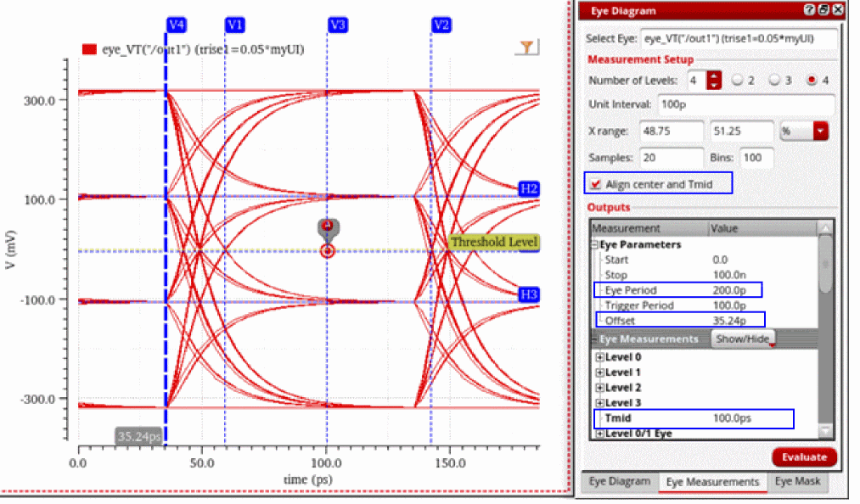
Task: Select the 3 levels radio button
Action: click(x=774, y=80)
